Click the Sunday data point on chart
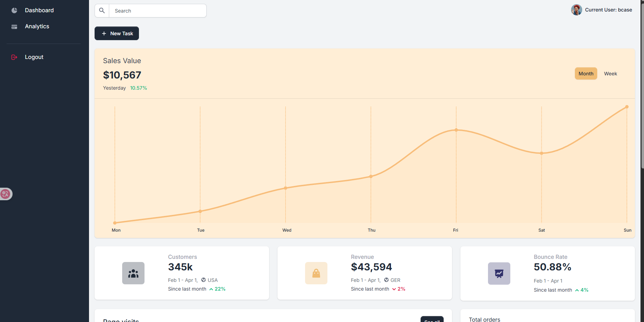This screenshot has width=644, height=322. point(627,107)
